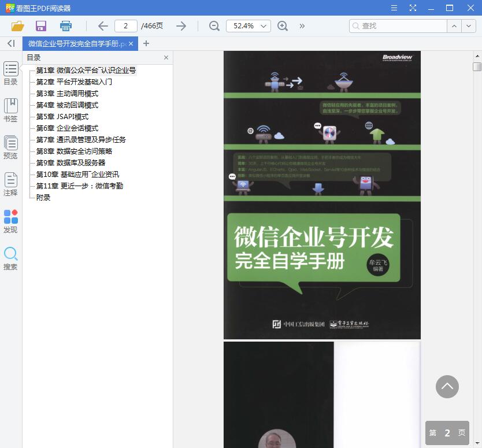Expand more toolbar options chevron
Screen dimensions: 482x448
302,26
